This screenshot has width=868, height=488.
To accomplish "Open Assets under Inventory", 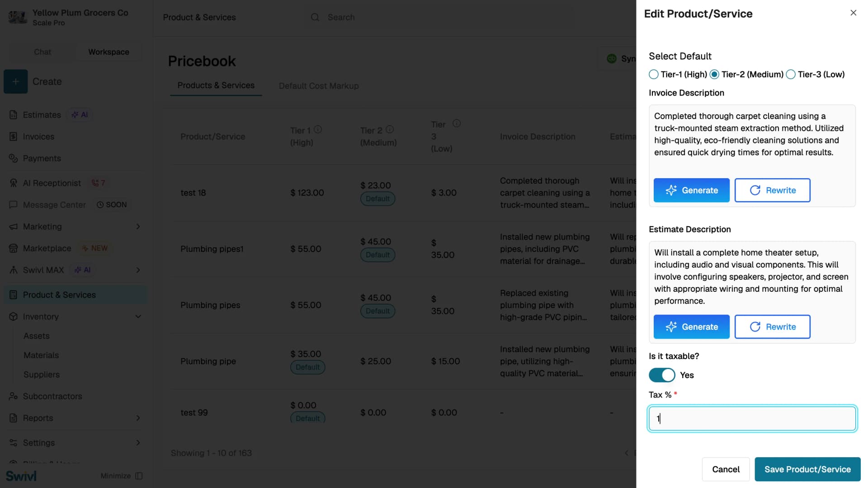I will [37, 336].
